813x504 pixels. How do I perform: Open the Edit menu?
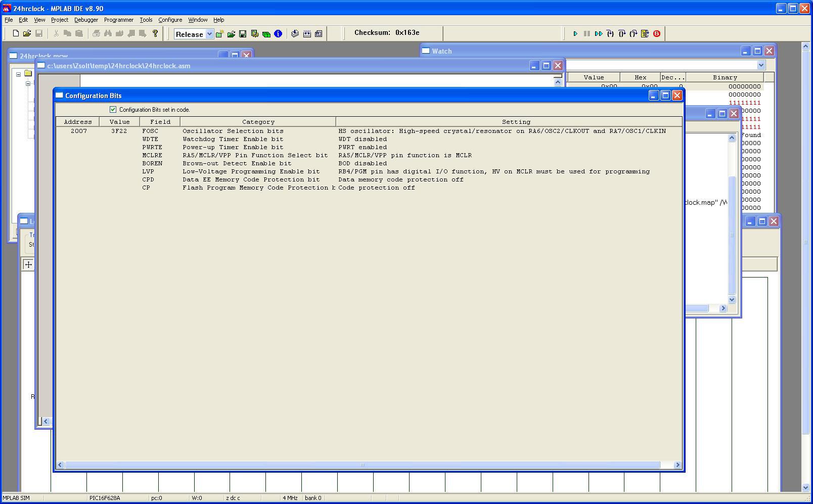pyautogui.click(x=23, y=20)
